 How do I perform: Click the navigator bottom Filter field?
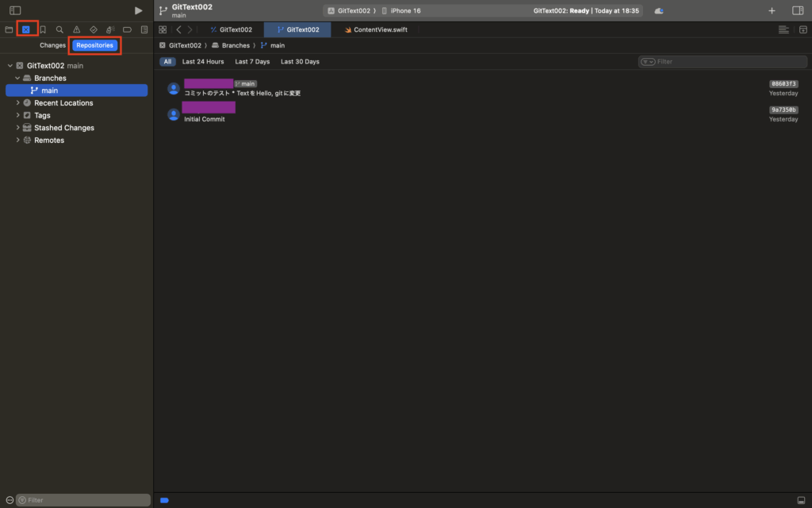point(82,500)
